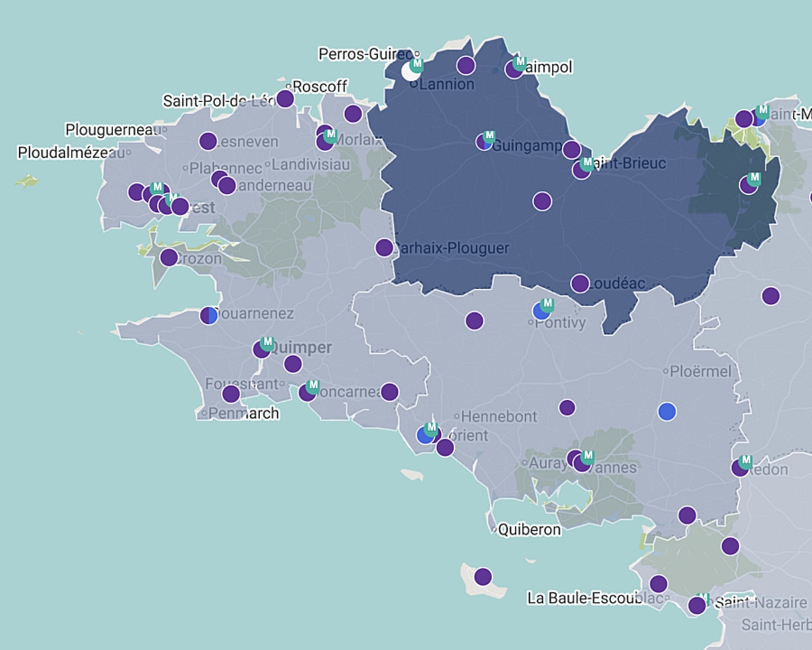Open the blue marker below Ploërmel
Viewport: 812px width, 650px height.
tap(667, 411)
